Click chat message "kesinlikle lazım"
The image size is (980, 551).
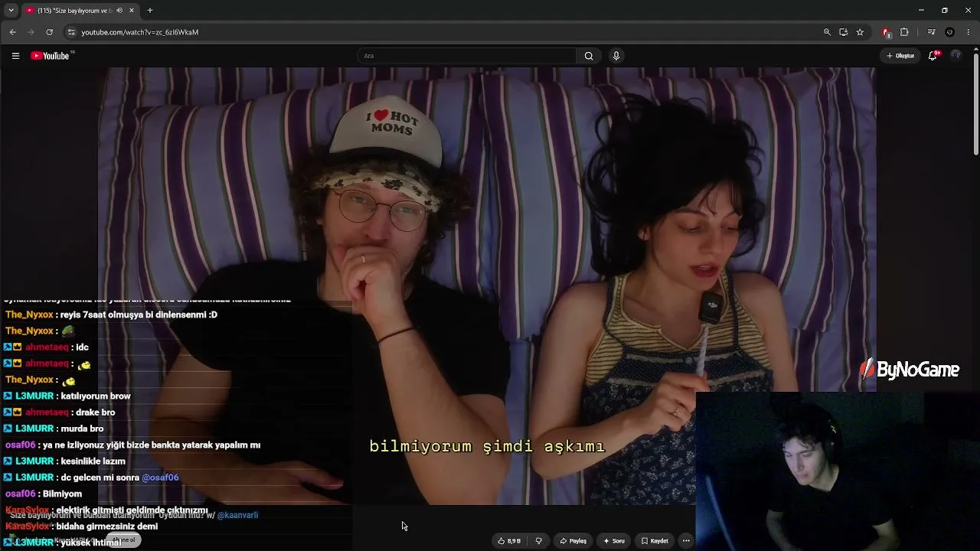point(93,461)
